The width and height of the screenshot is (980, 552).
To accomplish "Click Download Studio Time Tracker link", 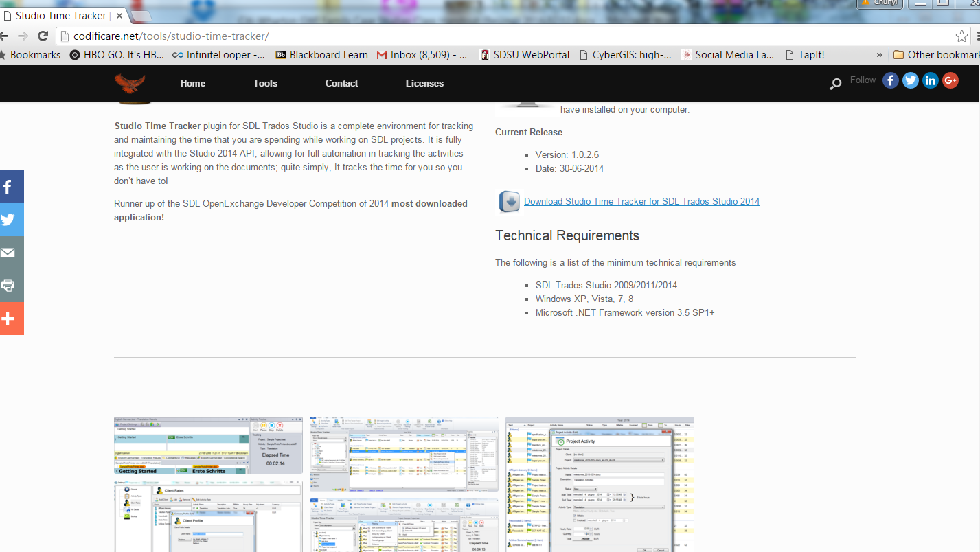I will [641, 201].
